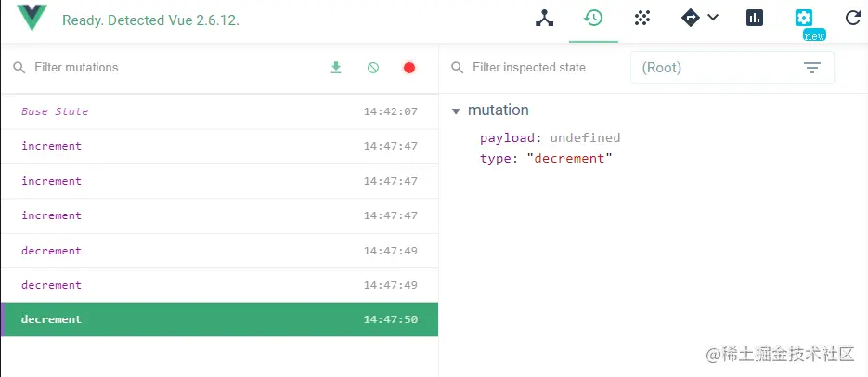Open the (Root) module dropdown

(x=715, y=68)
